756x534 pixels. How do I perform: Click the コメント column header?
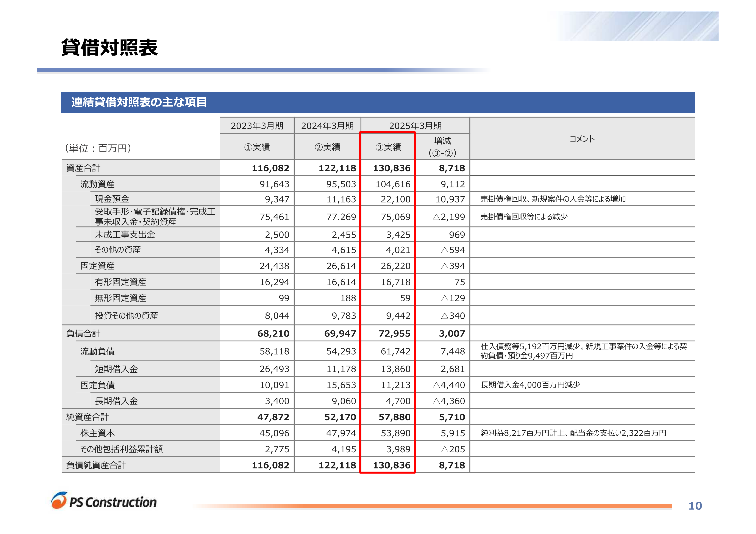(x=582, y=139)
